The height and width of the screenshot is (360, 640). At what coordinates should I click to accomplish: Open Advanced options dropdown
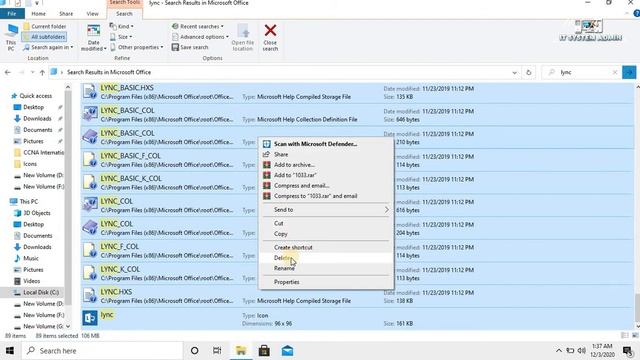(x=200, y=37)
